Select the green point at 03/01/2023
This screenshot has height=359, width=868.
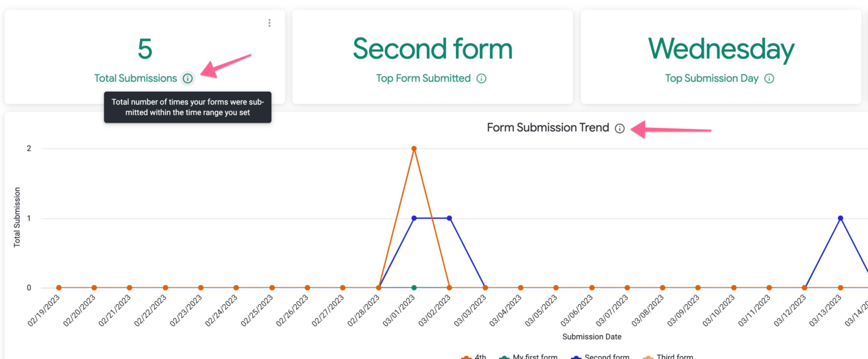coord(414,288)
